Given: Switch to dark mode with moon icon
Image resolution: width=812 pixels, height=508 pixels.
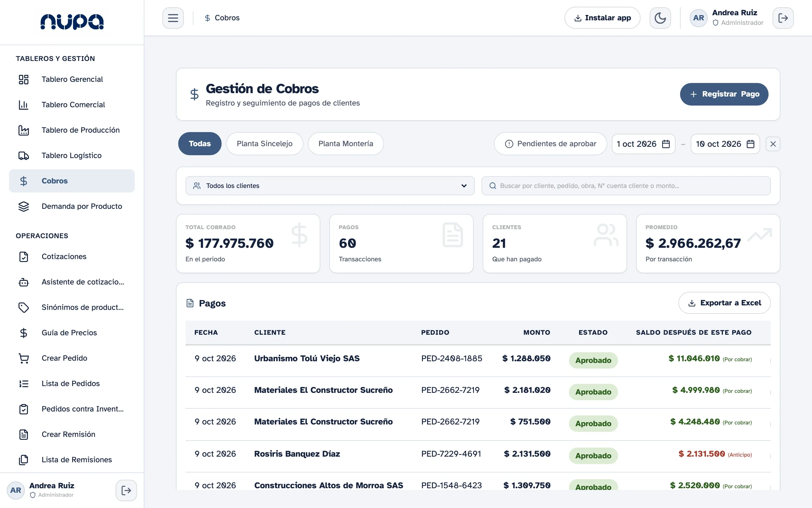Looking at the screenshot, I should tap(660, 18).
